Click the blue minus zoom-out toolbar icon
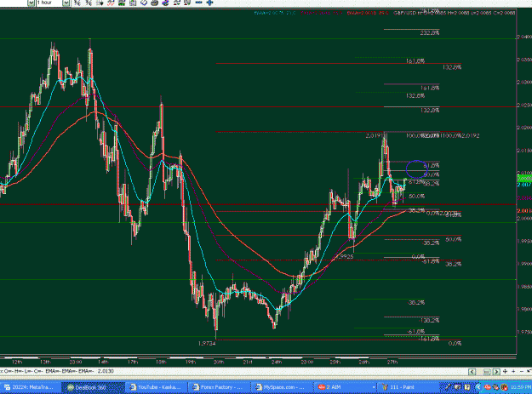Screen dimensions: 532x394 198,3
